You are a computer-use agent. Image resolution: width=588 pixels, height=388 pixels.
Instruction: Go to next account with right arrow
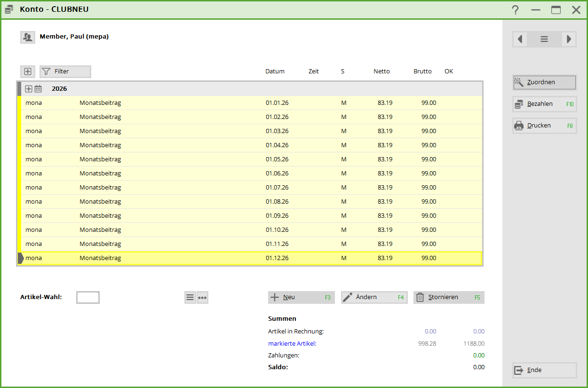569,40
